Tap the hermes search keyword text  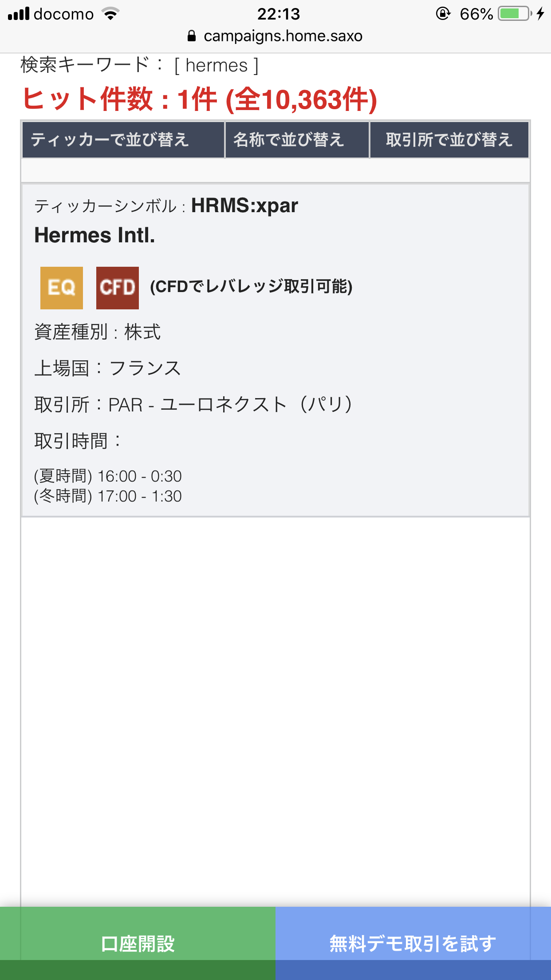tap(216, 66)
